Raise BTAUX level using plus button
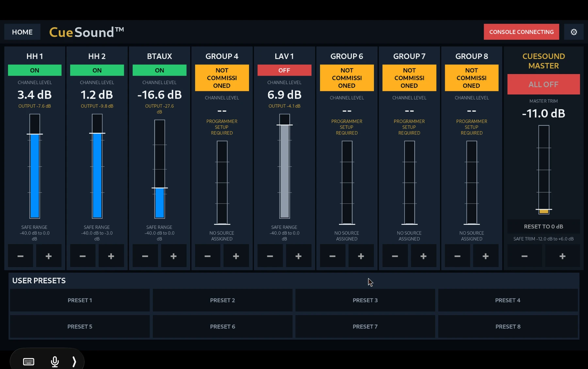Image resolution: width=588 pixels, height=369 pixels. click(x=173, y=256)
